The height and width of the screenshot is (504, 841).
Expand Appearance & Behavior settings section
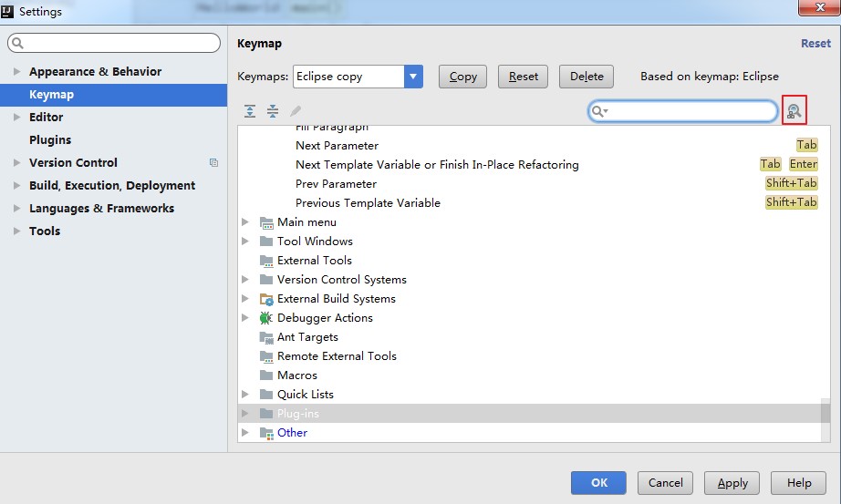(x=16, y=72)
